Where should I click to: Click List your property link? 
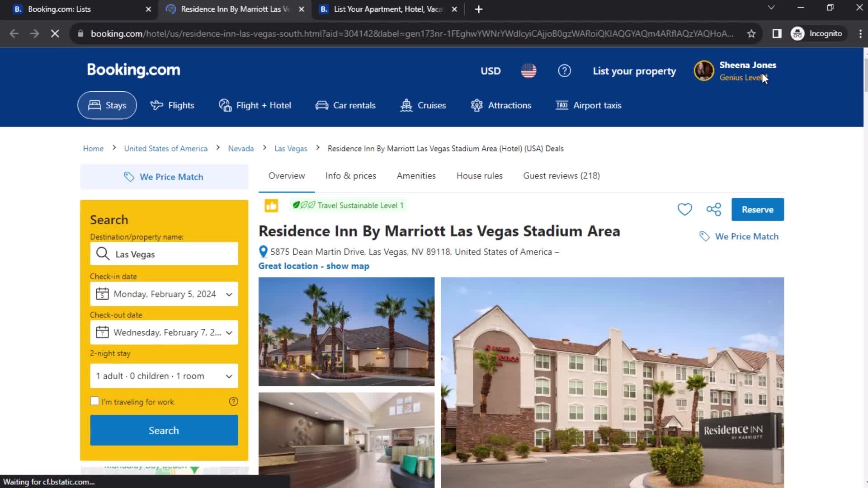pyautogui.click(x=634, y=71)
